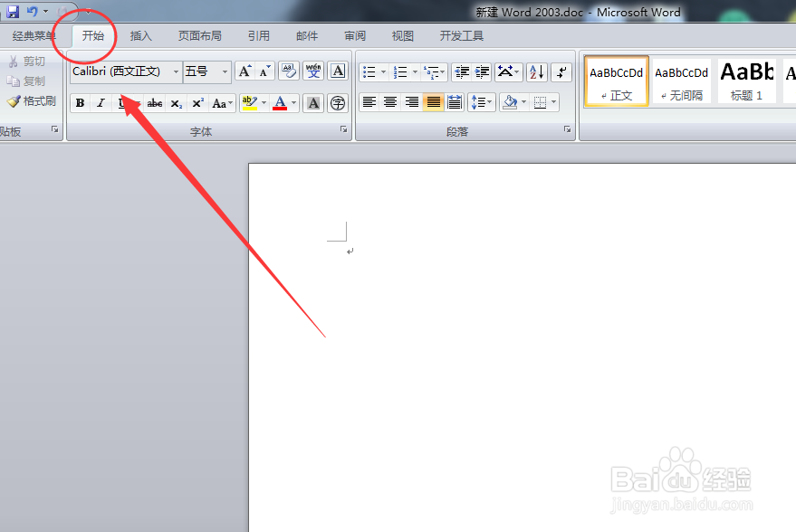
Task: Click the borders icon
Action: tap(540, 103)
